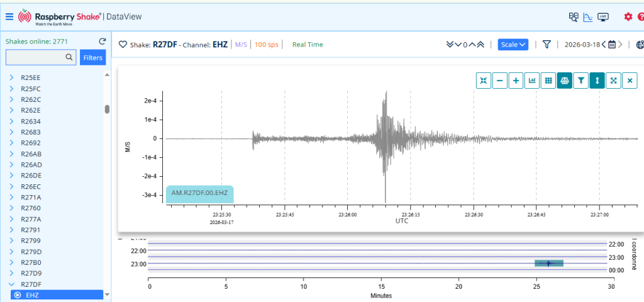Click the highlighted event marker on helicorder
The image size is (644, 302).
548,263
